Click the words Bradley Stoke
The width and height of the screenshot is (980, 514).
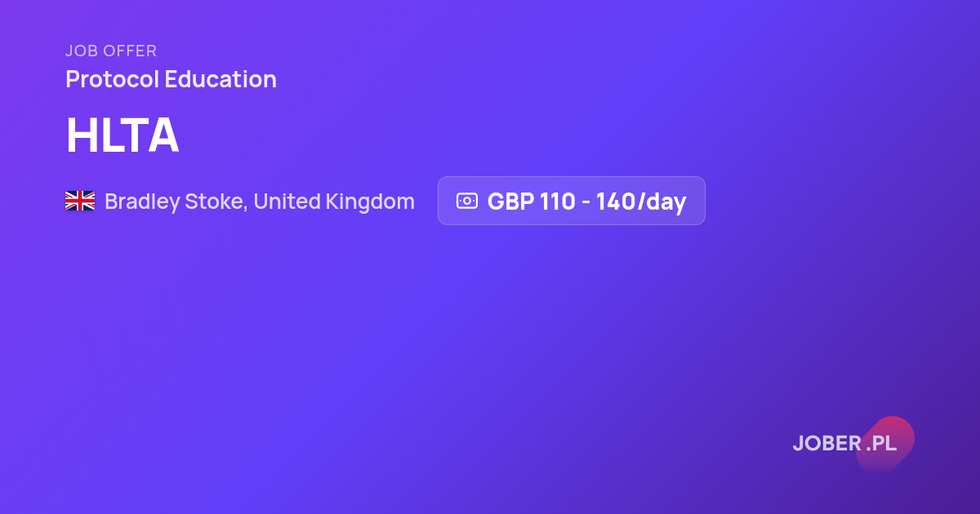pos(174,202)
